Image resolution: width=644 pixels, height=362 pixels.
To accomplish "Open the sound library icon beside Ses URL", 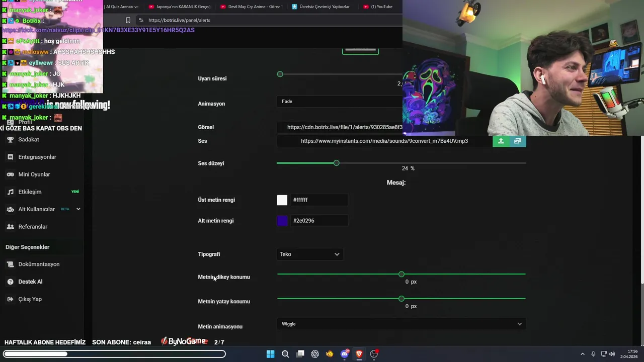I will point(518,141).
